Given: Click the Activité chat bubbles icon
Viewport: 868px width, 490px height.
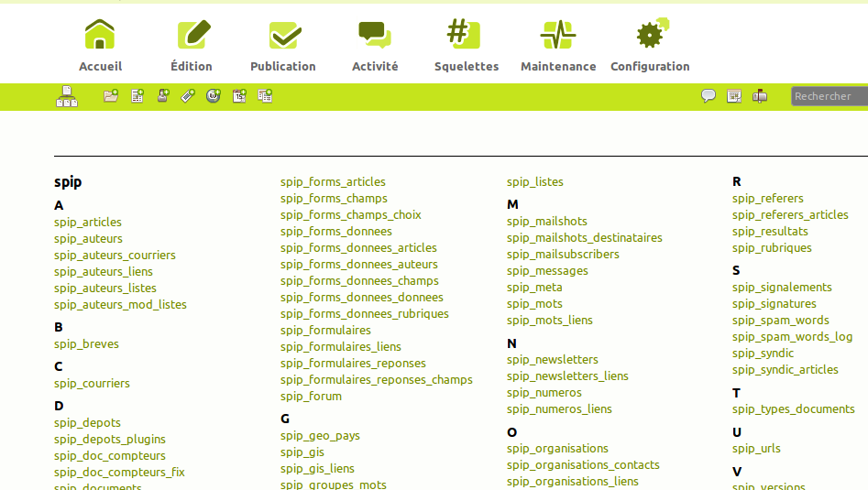Looking at the screenshot, I should pos(375,34).
